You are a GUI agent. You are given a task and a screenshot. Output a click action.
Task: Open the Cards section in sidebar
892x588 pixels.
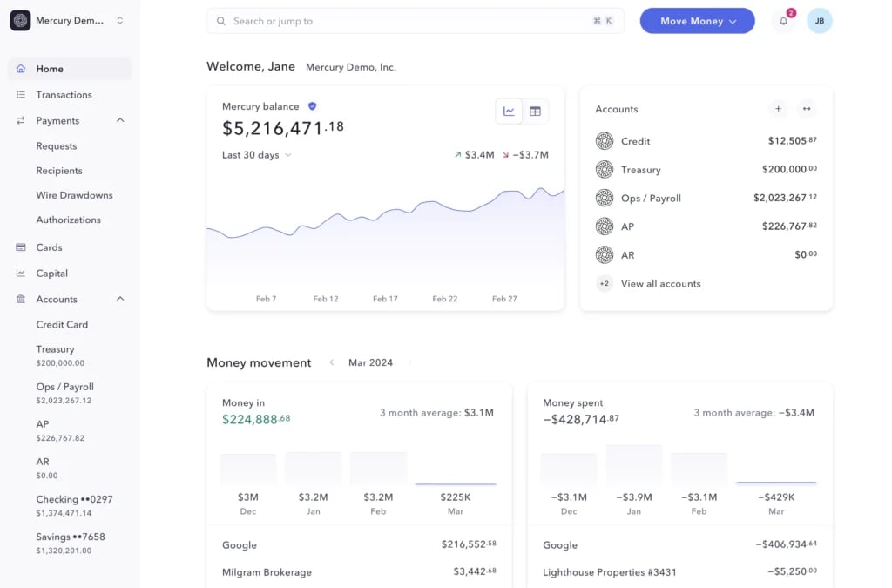click(x=49, y=247)
